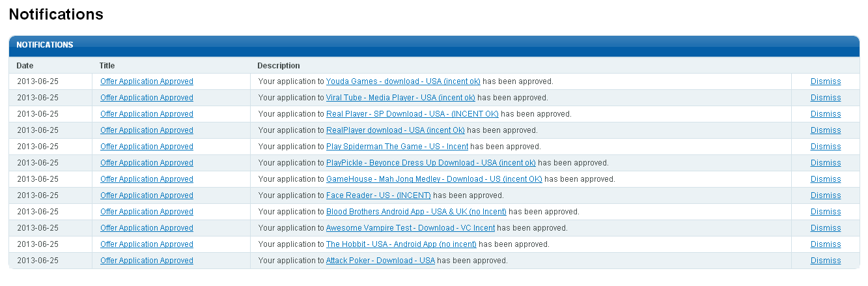Viewport: 868px width, 286px height.
Task: Open Play Spiderman The Game offer link
Action: point(397,147)
